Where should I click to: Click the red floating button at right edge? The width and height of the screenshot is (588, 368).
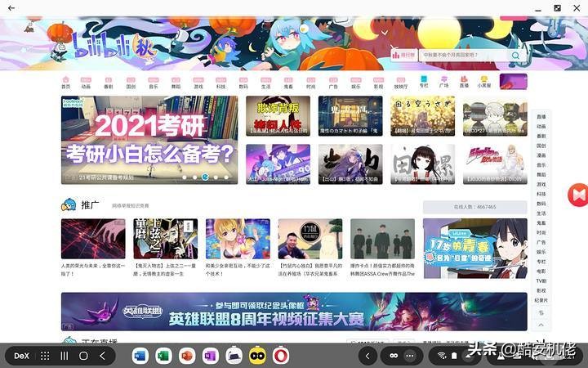578,195
